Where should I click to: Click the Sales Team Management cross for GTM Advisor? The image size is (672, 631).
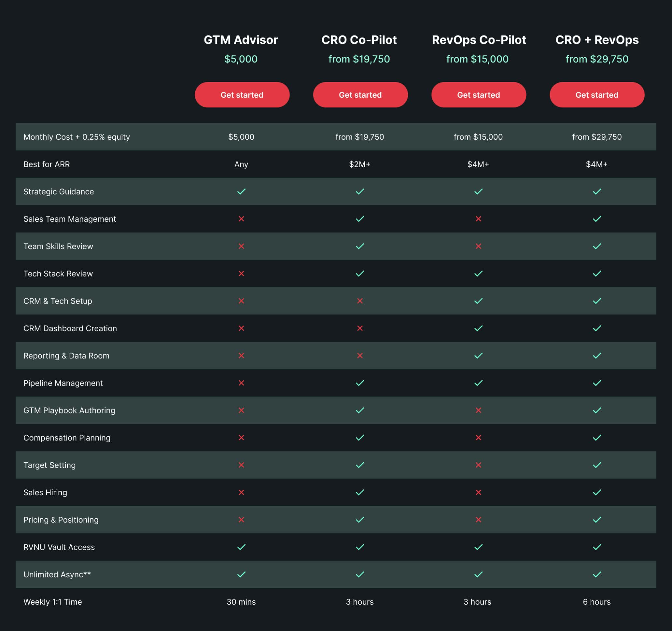tap(241, 219)
